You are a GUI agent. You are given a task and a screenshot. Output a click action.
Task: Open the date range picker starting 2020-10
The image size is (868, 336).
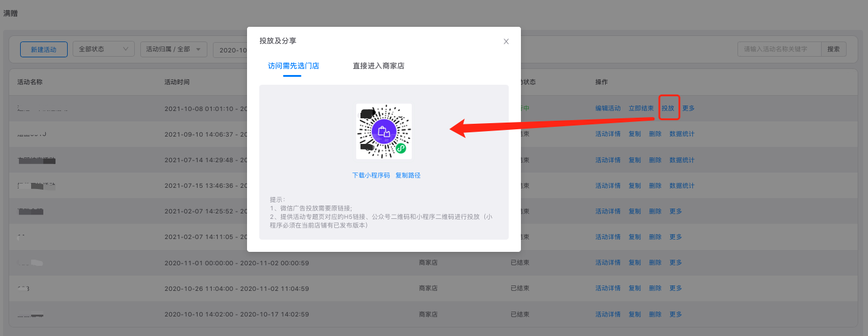click(230, 49)
